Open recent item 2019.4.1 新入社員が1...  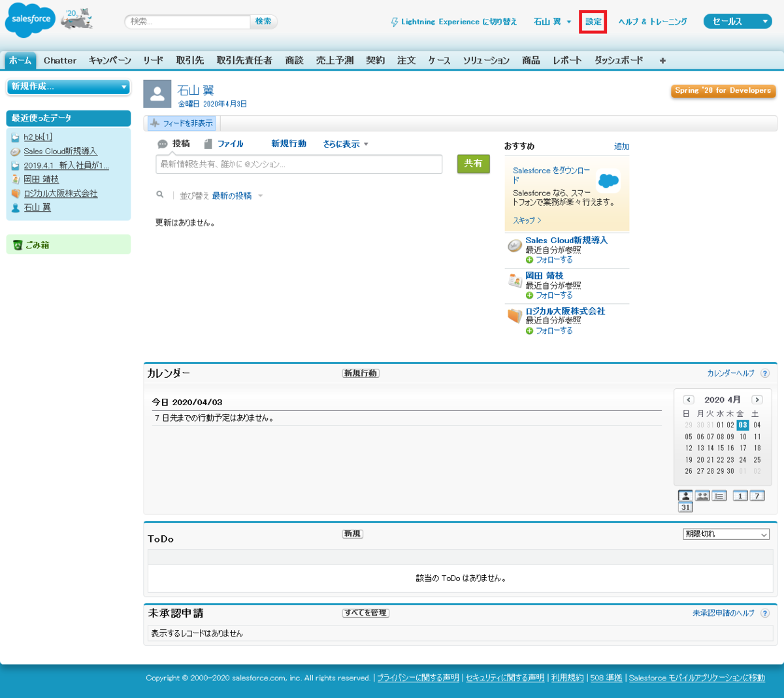click(67, 165)
